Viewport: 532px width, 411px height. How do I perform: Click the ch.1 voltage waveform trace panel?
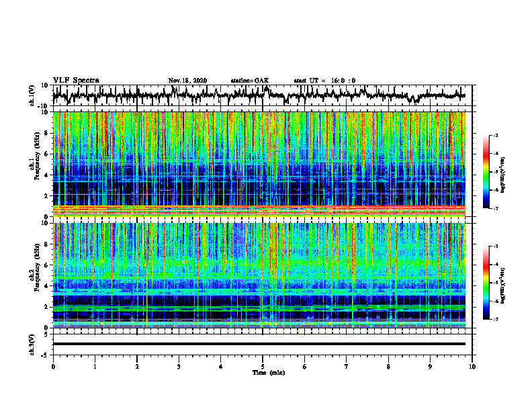tap(263, 95)
